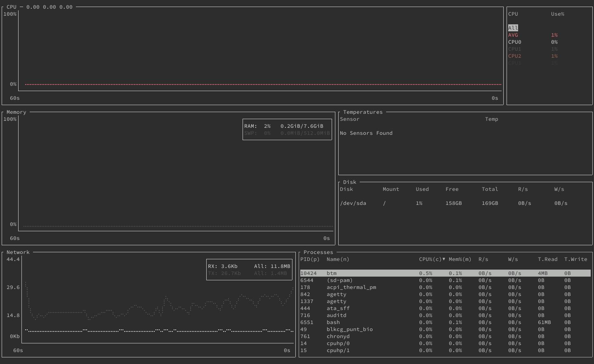The height and width of the screenshot is (364, 594).
Task: Select CPU2 in the CPU legend
Action: tap(514, 56)
